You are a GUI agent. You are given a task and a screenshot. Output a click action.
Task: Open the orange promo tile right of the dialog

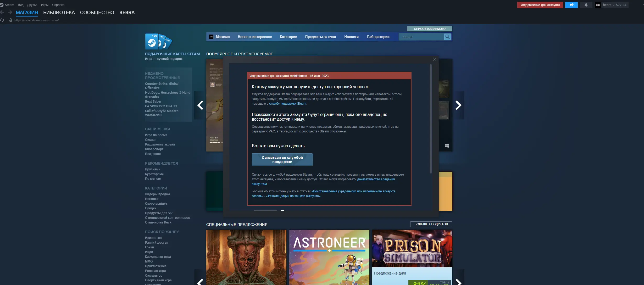[x=446, y=191]
